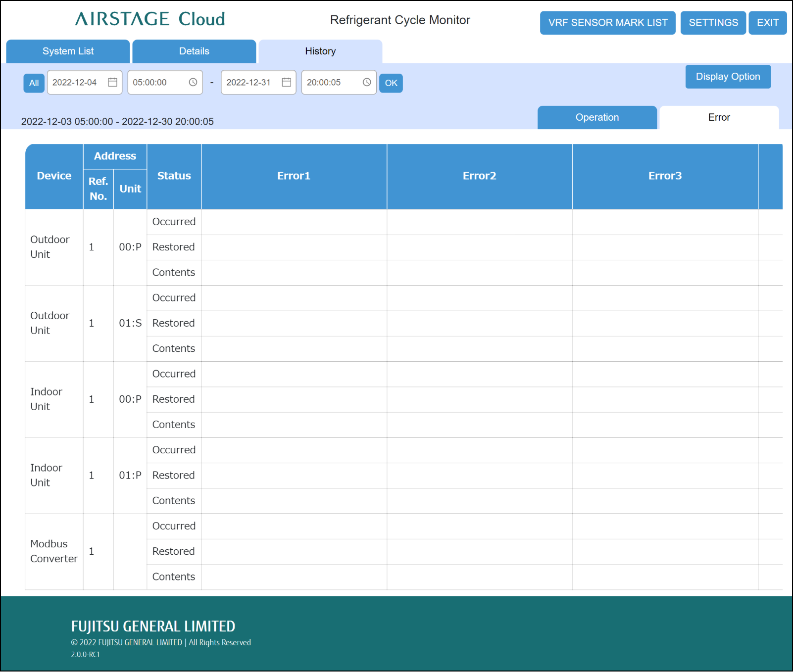
Task: Show the Operation history view
Action: tap(597, 118)
